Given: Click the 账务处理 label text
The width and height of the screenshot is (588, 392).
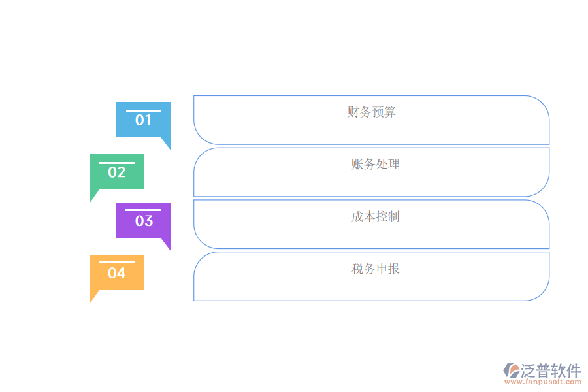Looking at the screenshot, I should pos(375,165).
